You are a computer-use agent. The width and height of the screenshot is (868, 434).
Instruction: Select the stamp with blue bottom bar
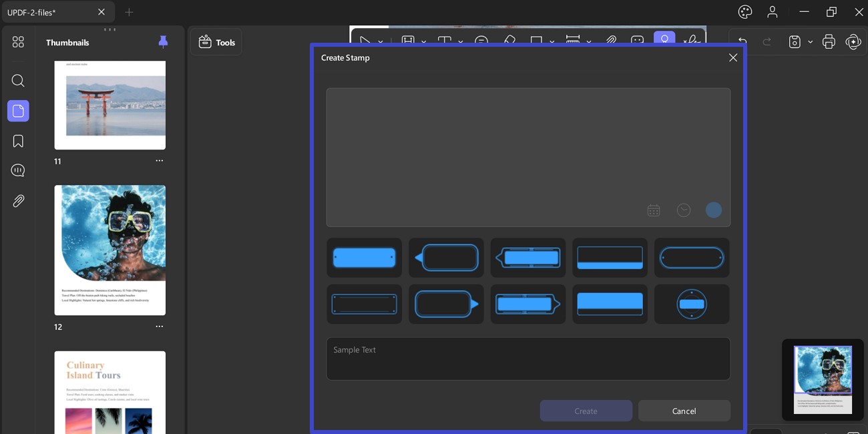pos(610,258)
